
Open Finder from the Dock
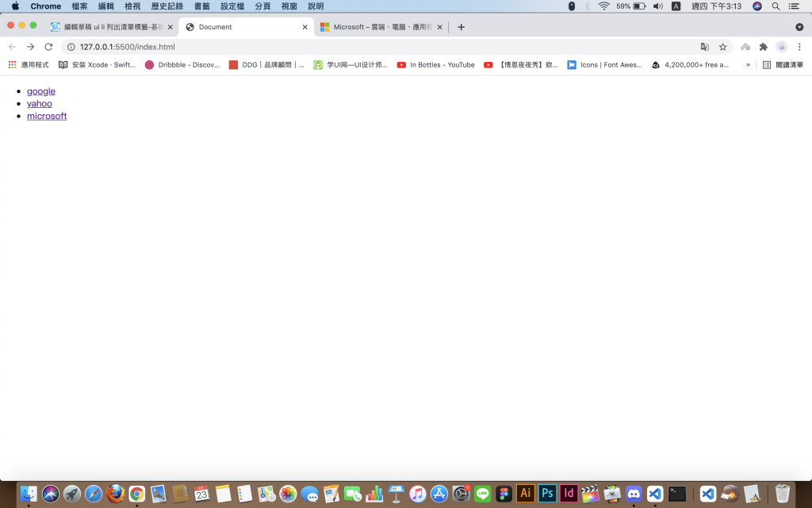29,494
